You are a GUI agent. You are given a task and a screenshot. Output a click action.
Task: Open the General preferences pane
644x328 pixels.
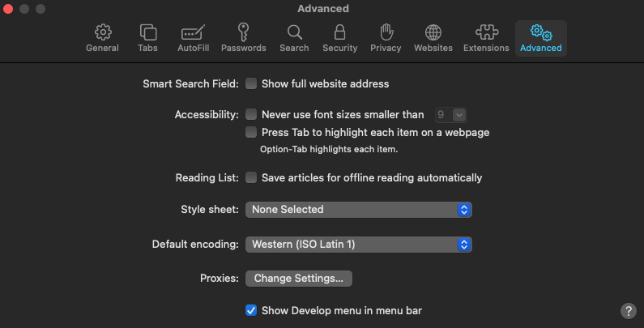pos(102,39)
